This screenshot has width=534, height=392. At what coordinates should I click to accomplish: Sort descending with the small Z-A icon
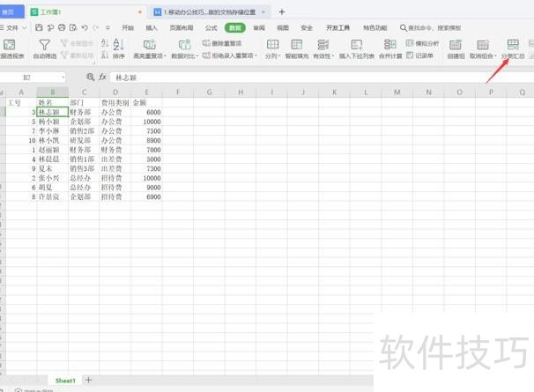point(105,55)
